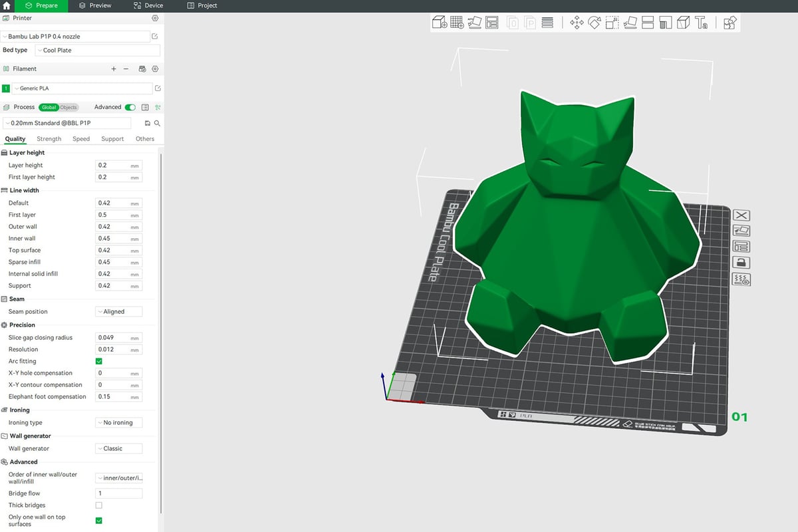Open the printer preset dropdown

click(x=75, y=37)
